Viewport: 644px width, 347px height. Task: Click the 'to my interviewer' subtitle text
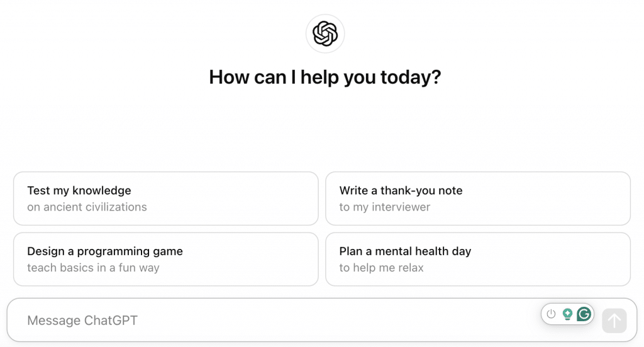pos(385,207)
